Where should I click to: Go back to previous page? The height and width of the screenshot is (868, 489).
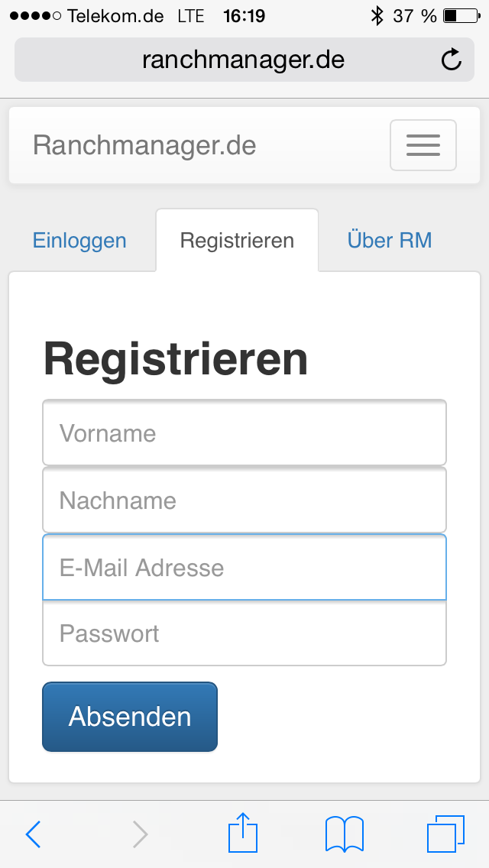click(x=34, y=834)
